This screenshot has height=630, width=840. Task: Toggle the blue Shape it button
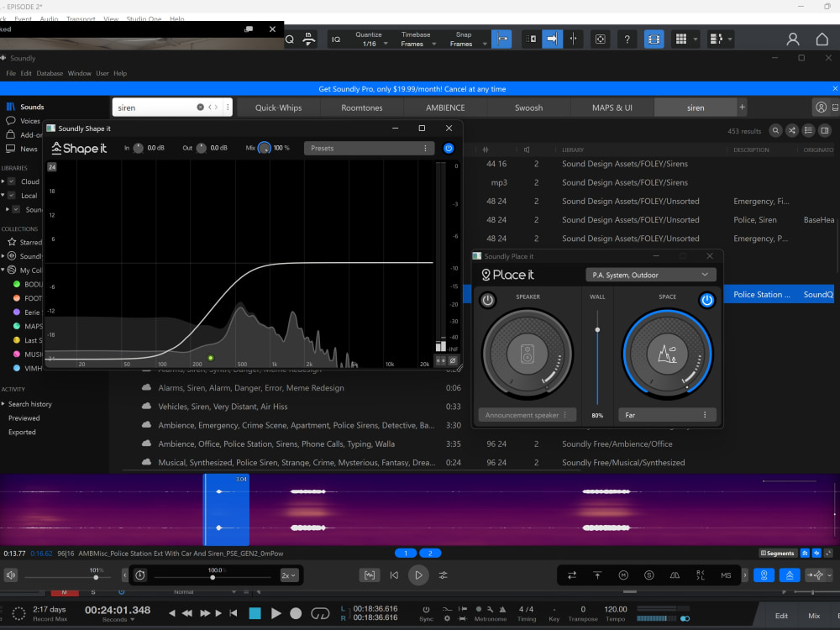click(x=790, y=575)
